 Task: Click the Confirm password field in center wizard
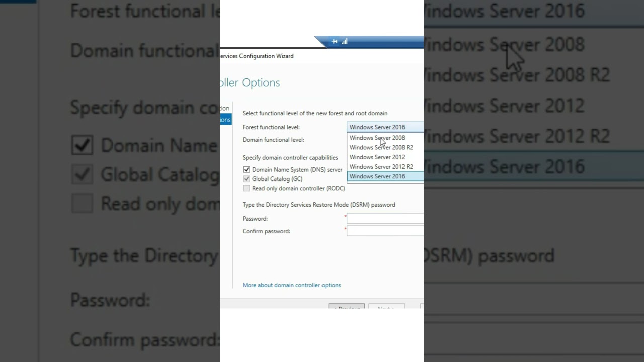coord(385,231)
